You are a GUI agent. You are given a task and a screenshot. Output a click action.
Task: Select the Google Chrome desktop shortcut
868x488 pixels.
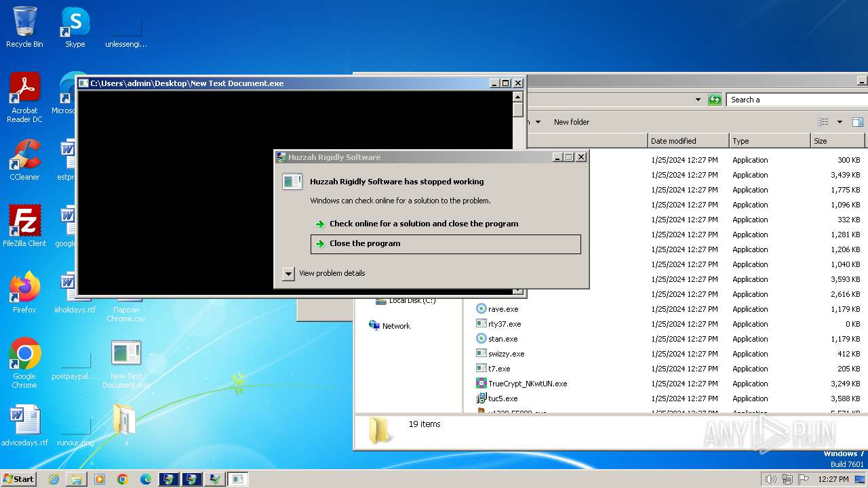24,363
